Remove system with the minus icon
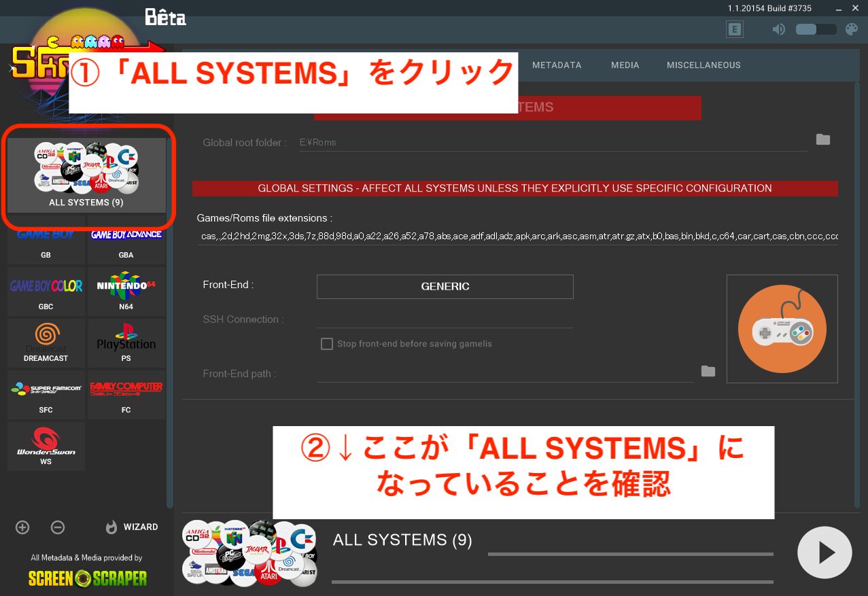The width and height of the screenshot is (868, 596). [x=58, y=527]
